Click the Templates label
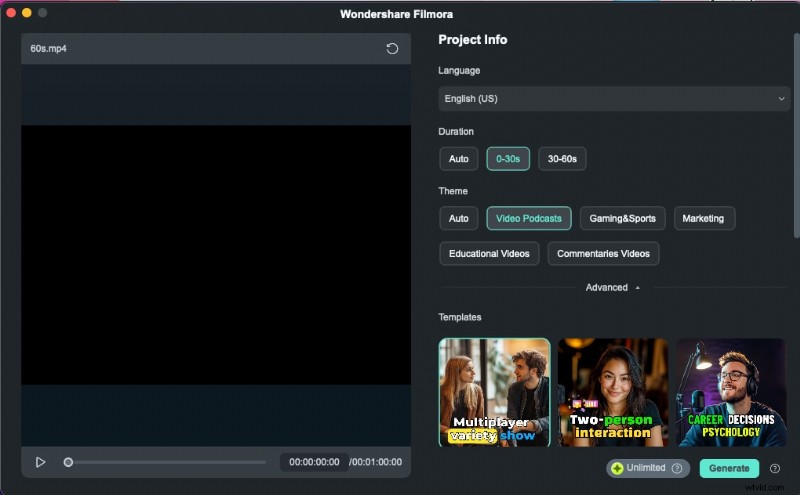 [460, 317]
